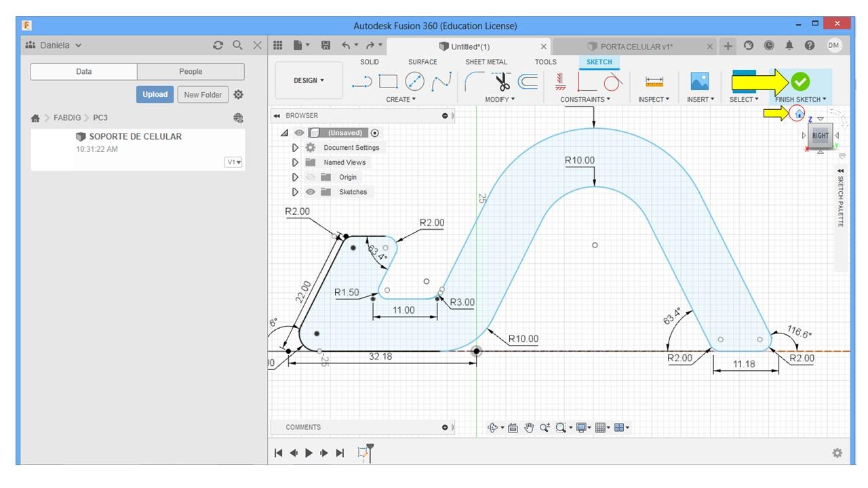Search in the data panel
868x488 pixels.
point(237,46)
